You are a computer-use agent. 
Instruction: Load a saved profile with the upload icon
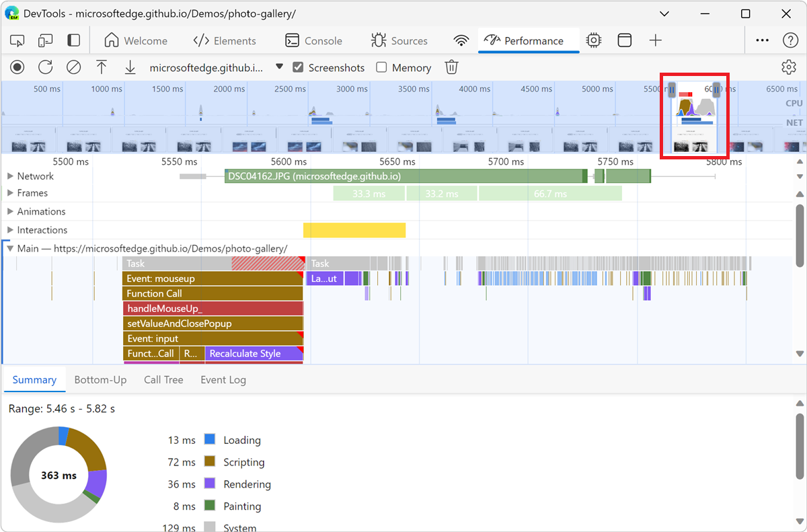(102, 67)
